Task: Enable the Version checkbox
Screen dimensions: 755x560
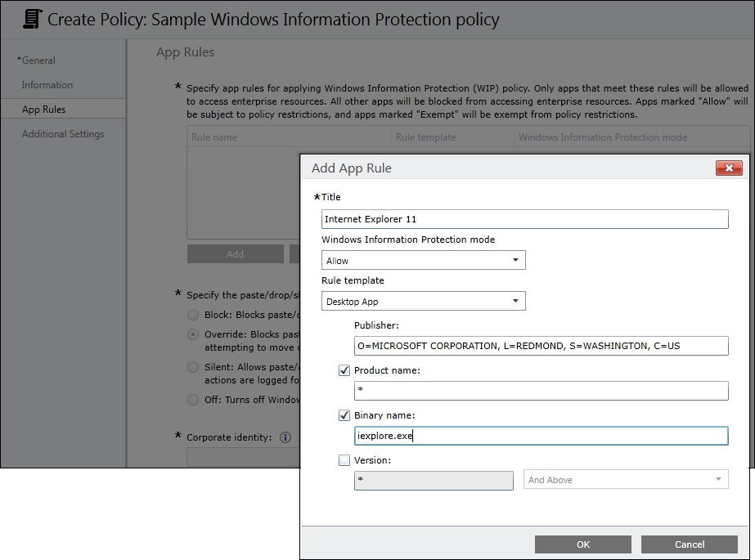Action: point(344,460)
